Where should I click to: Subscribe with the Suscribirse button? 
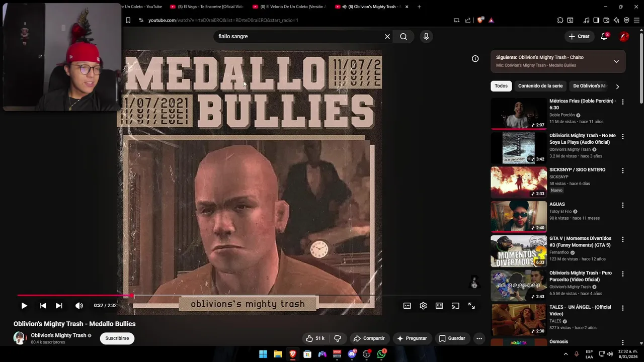pyautogui.click(x=117, y=338)
